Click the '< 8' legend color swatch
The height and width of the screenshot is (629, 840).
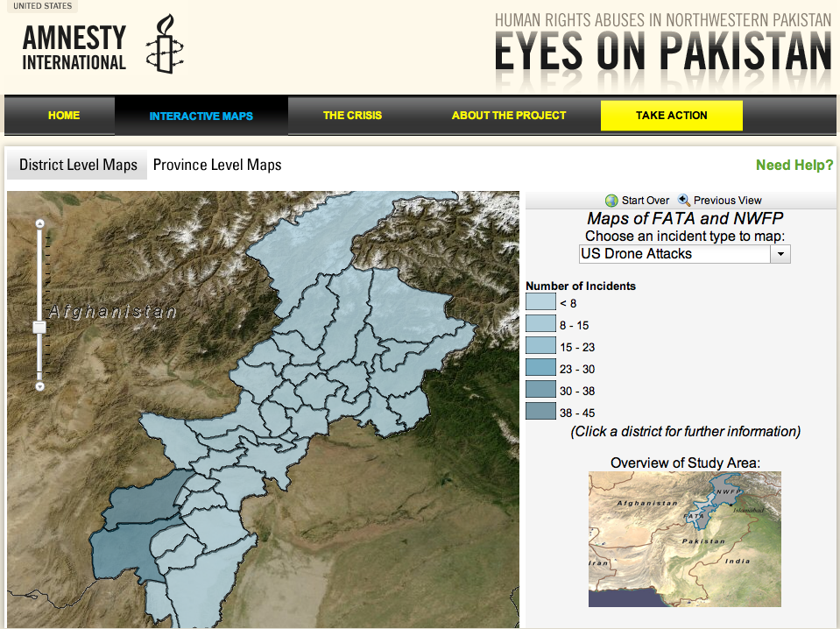(x=540, y=303)
